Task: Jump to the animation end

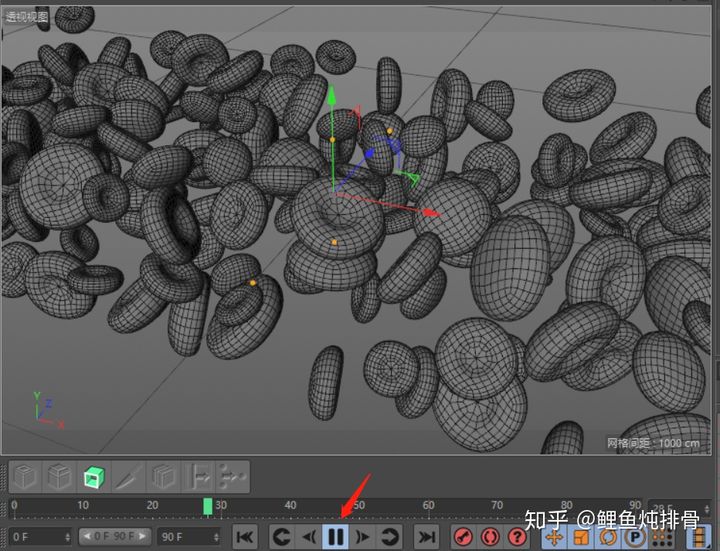Action: [x=427, y=537]
